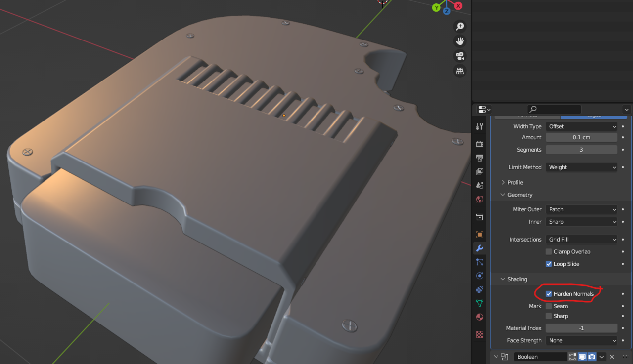Click the zoom view magnifier icon
This screenshot has width=633, height=364.
coord(460,26)
